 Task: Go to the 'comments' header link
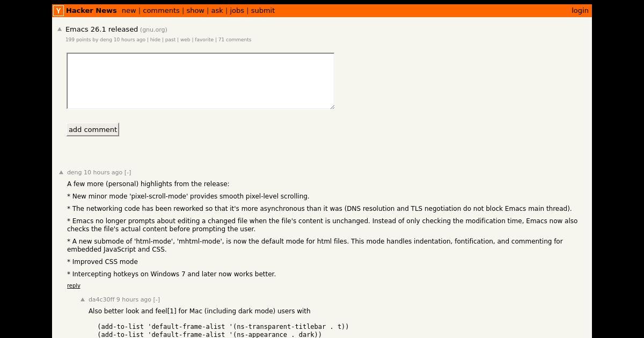tap(161, 11)
